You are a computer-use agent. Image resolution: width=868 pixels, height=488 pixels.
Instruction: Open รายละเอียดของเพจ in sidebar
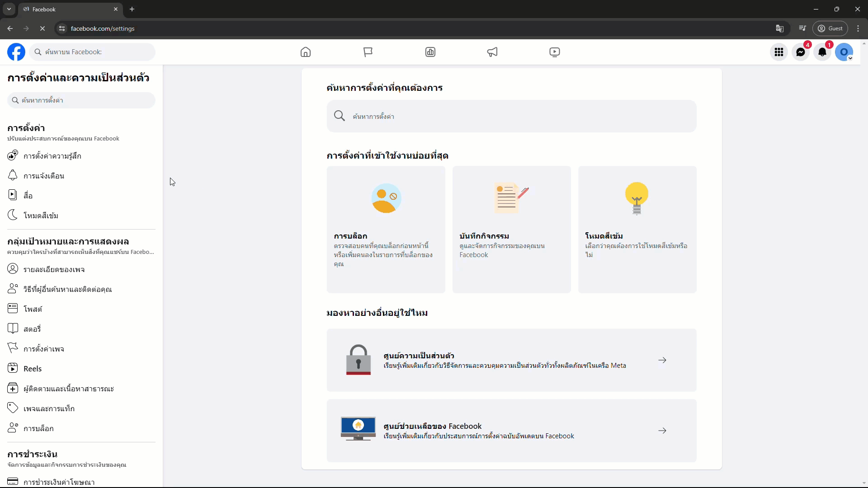tap(81, 269)
